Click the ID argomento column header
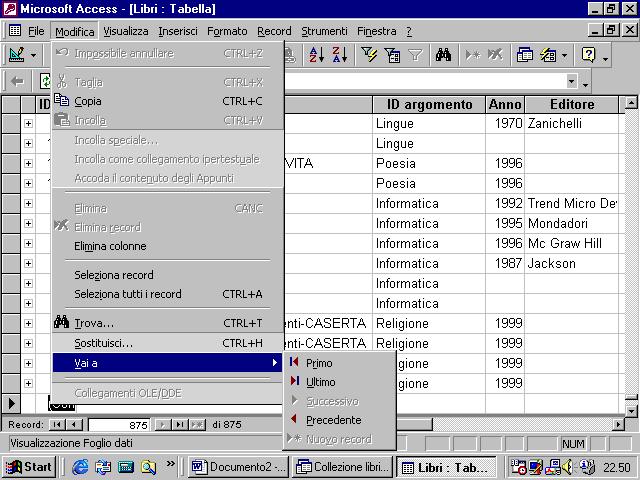 click(x=429, y=104)
